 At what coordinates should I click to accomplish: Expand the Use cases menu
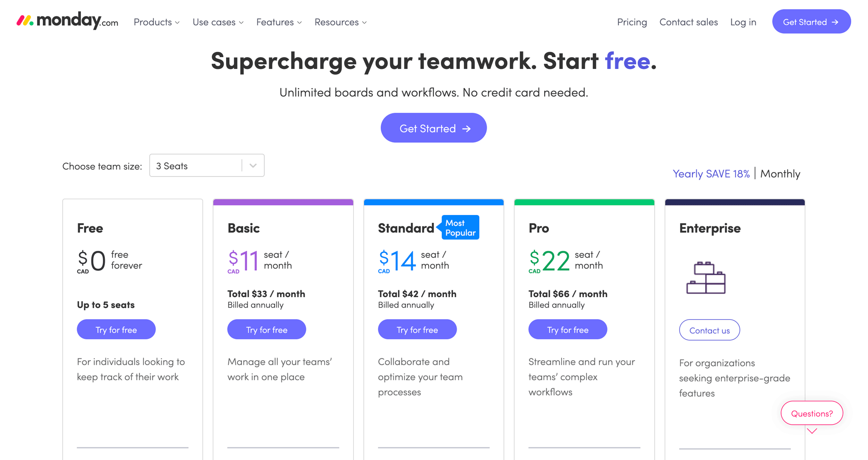pyautogui.click(x=218, y=22)
